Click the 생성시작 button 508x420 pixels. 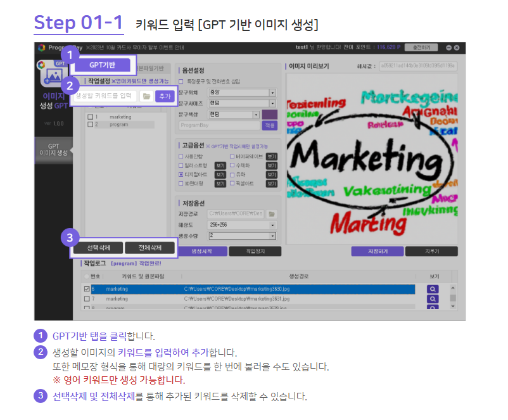[x=201, y=251]
